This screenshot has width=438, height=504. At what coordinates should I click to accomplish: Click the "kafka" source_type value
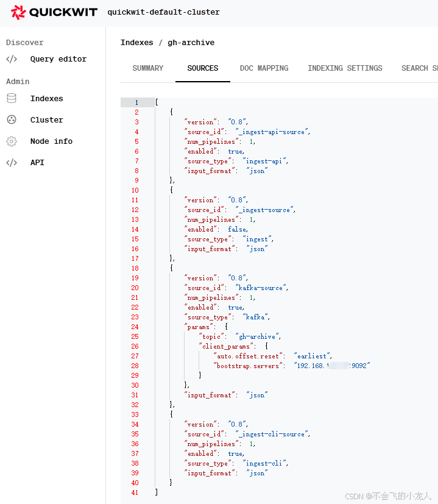[256, 318]
